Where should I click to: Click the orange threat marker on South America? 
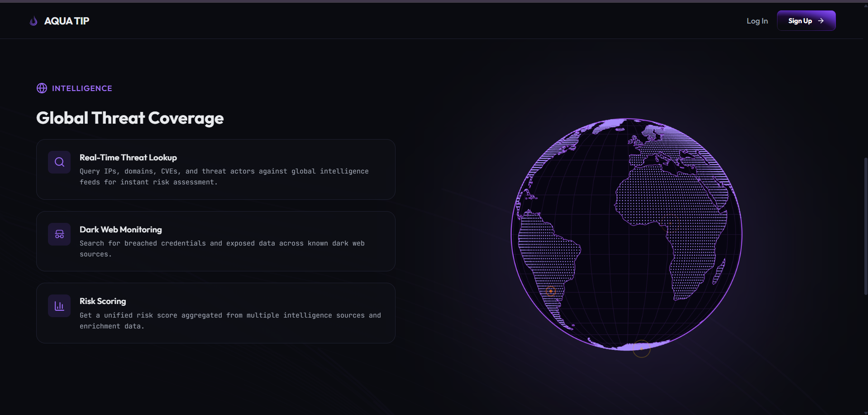click(551, 291)
